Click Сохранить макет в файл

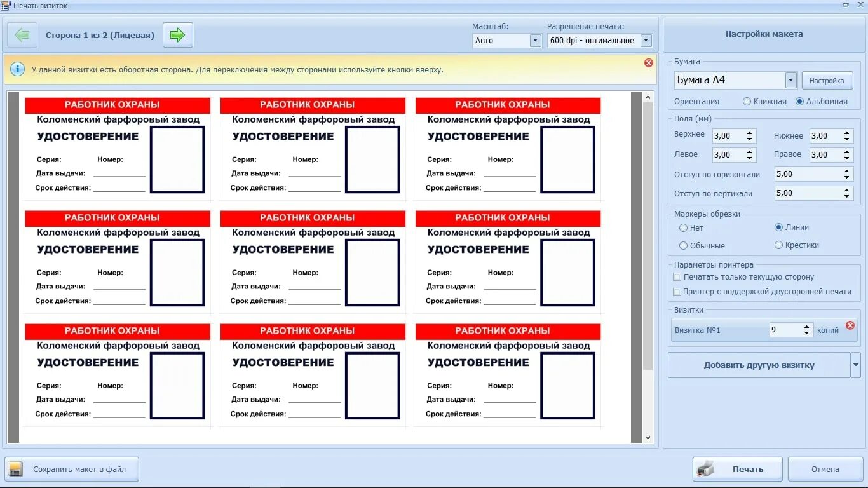[72, 470]
